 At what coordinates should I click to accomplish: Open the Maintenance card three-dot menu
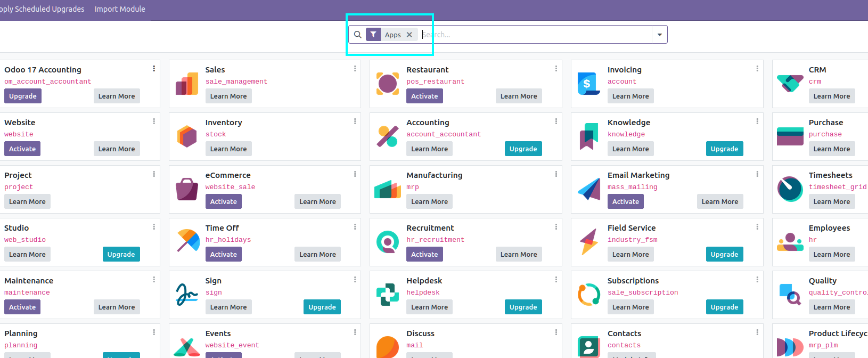point(154,280)
